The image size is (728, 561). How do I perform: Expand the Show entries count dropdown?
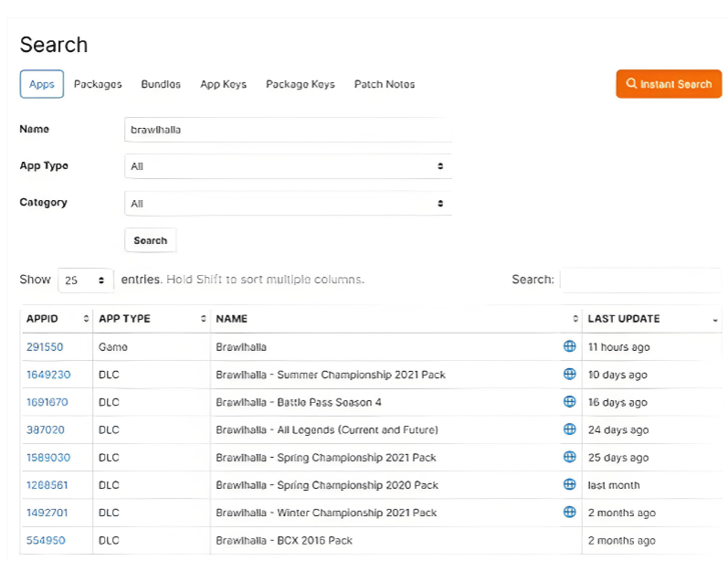pos(86,280)
